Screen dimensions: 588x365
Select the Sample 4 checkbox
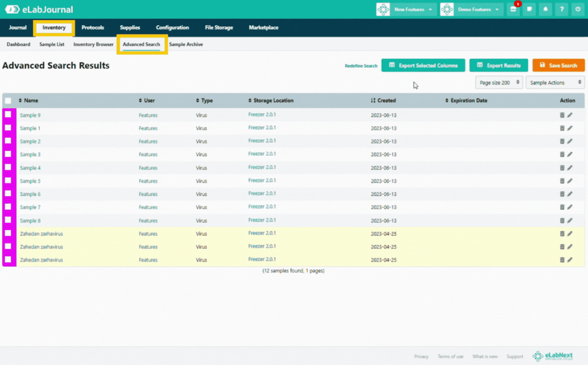[x=8, y=167]
